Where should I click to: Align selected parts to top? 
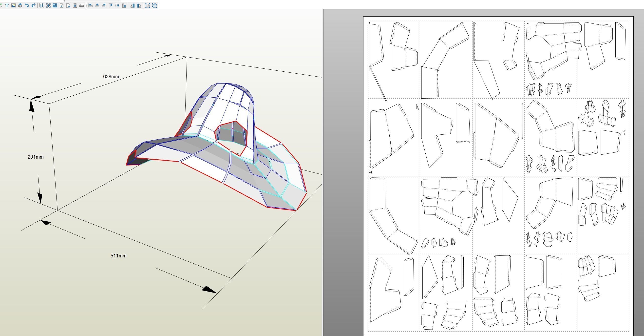point(111,5)
